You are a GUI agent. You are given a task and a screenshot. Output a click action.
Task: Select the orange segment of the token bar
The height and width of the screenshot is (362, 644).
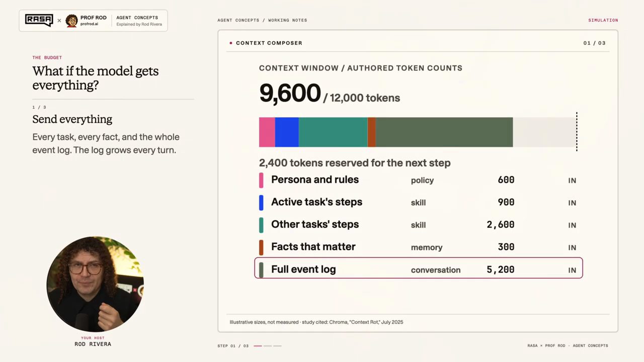[x=372, y=132]
